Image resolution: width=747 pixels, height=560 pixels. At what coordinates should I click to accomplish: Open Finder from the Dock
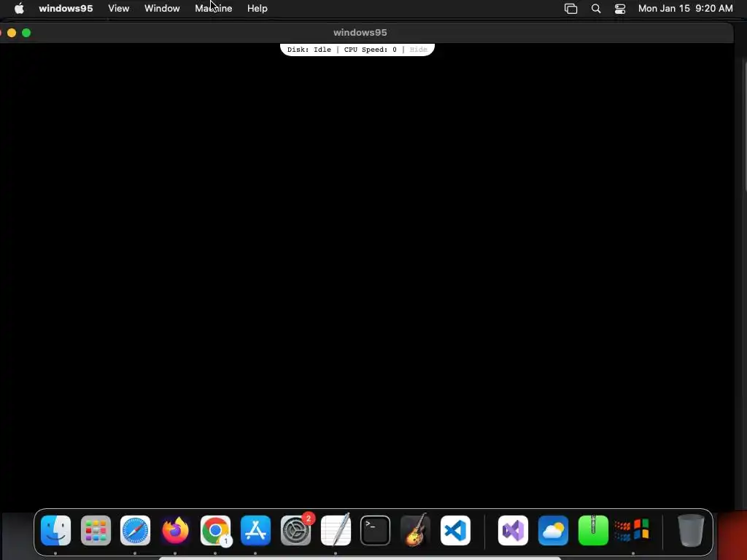point(55,531)
